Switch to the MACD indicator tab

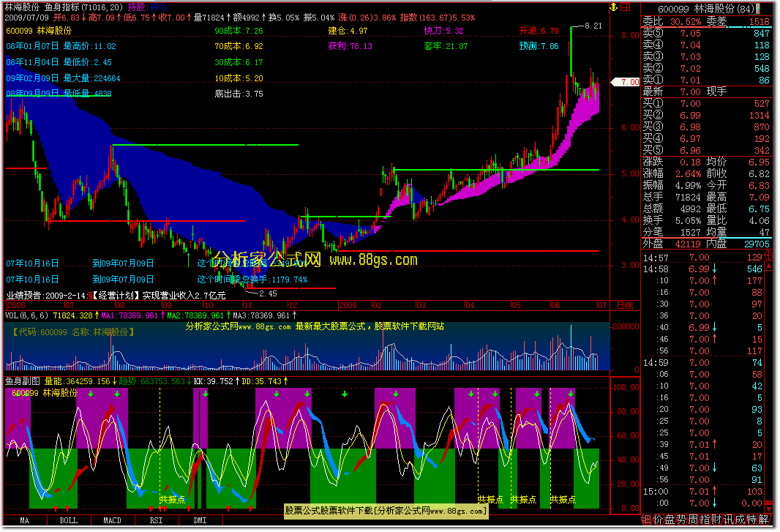coord(113,520)
